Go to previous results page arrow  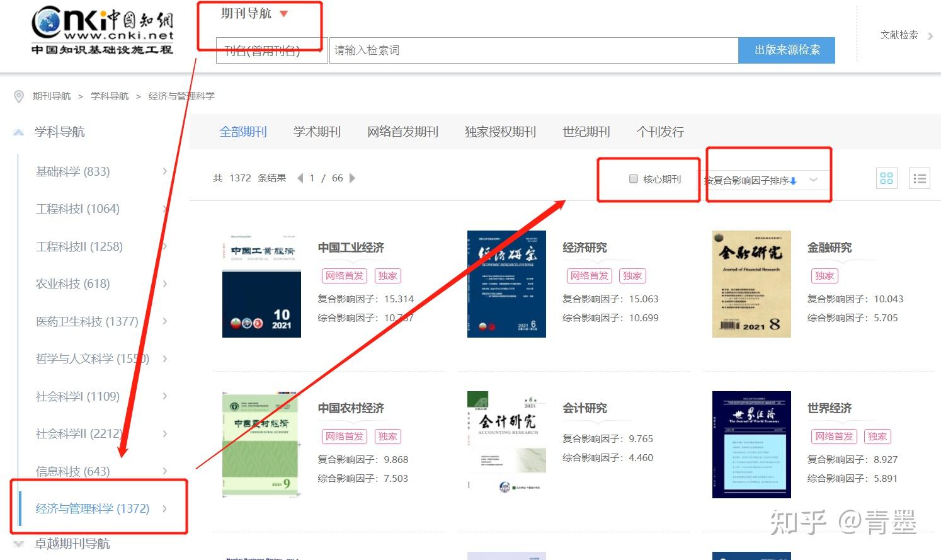(x=300, y=178)
